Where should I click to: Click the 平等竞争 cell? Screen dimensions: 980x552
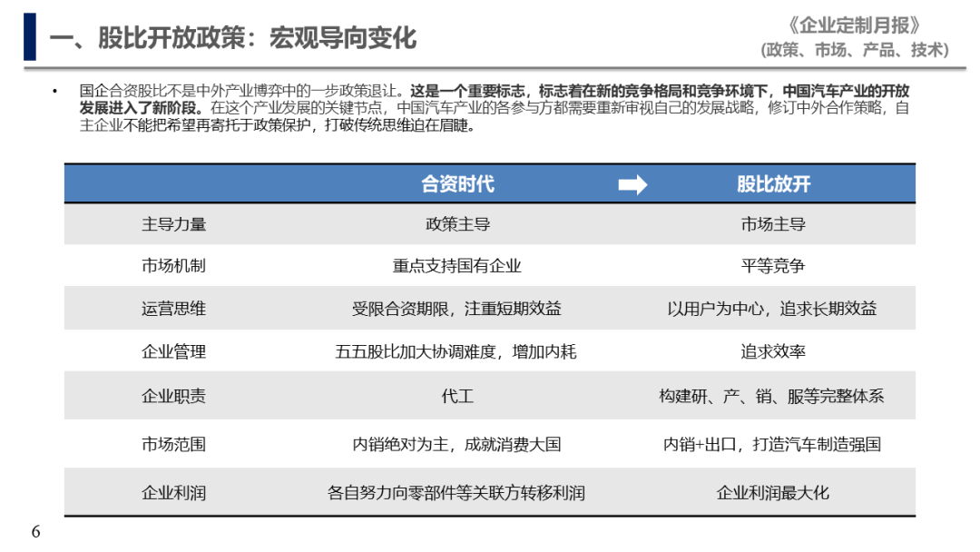tap(773, 266)
